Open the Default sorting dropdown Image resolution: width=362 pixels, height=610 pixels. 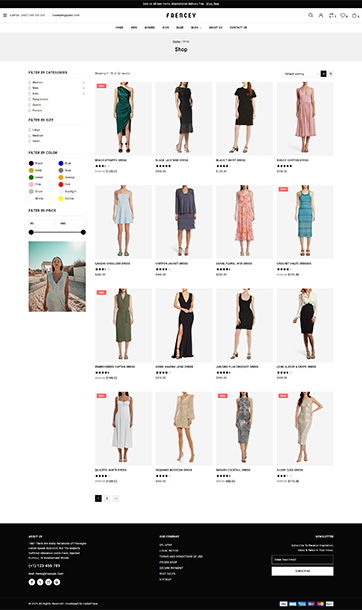pyautogui.click(x=300, y=74)
